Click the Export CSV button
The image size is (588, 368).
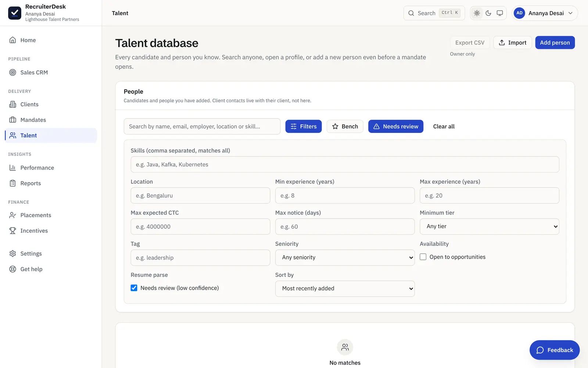point(470,43)
